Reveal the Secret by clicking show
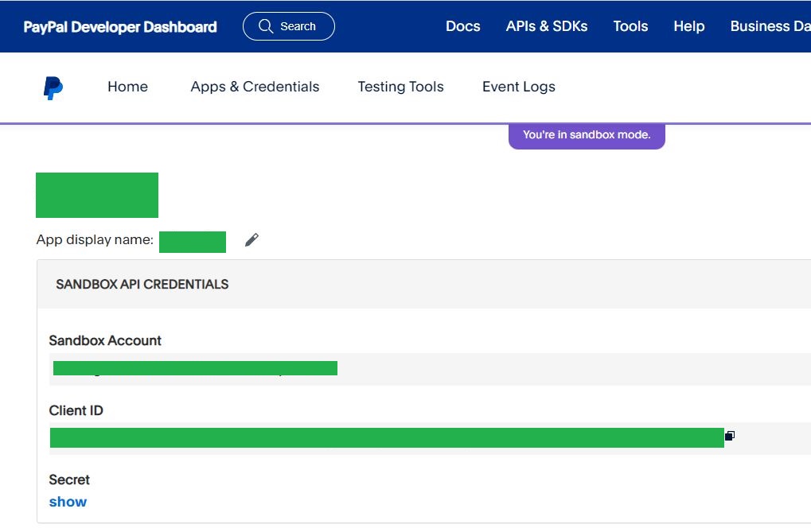This screenshot has width=811, height=532. point(68,502)
